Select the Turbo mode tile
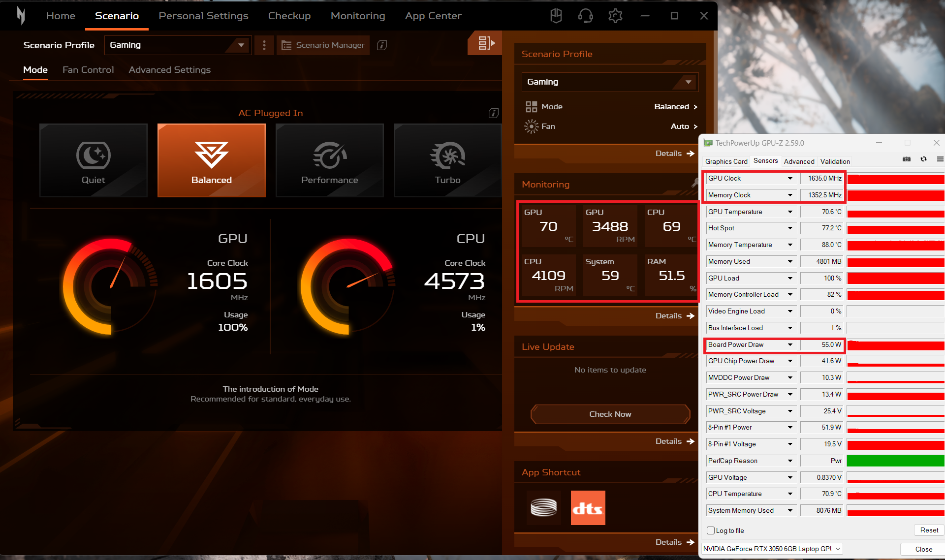The image size is (945, 560). pyautogui.click(x=447, y=160)
